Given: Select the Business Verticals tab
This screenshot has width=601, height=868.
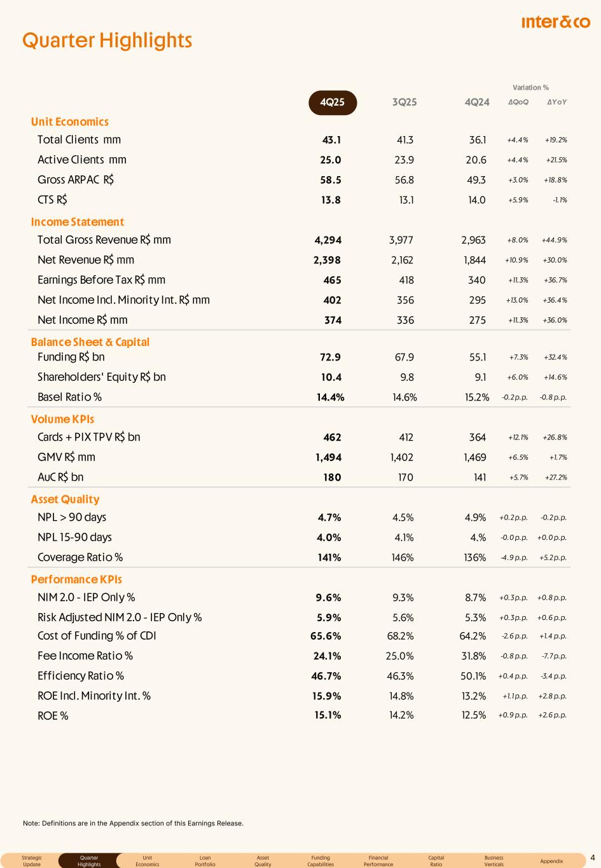Looking at the screenshot, I should (x=494, y=861).
